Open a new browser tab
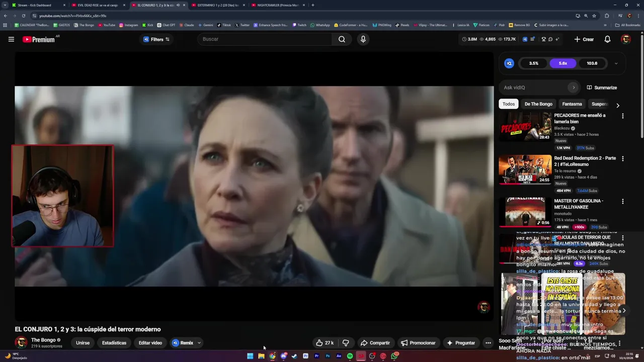The height and width of the screenshot is (362, 644). (313, 5)
